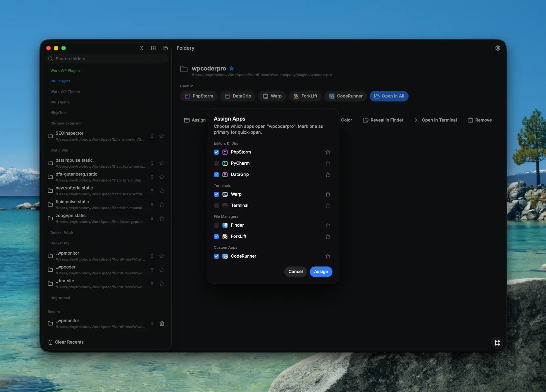The image size is (546, 392).
Task: Collapse the Docker My group
Action: [60, 243]
